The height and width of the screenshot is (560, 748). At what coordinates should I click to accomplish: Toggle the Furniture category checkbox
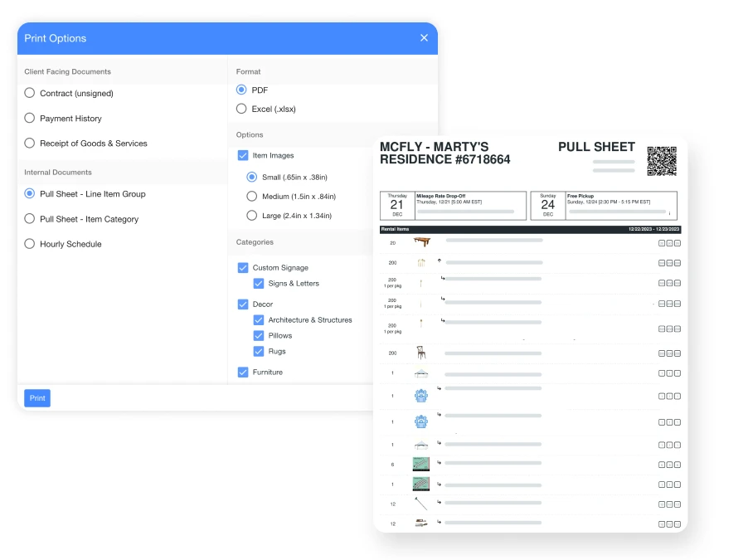[243, 373]
